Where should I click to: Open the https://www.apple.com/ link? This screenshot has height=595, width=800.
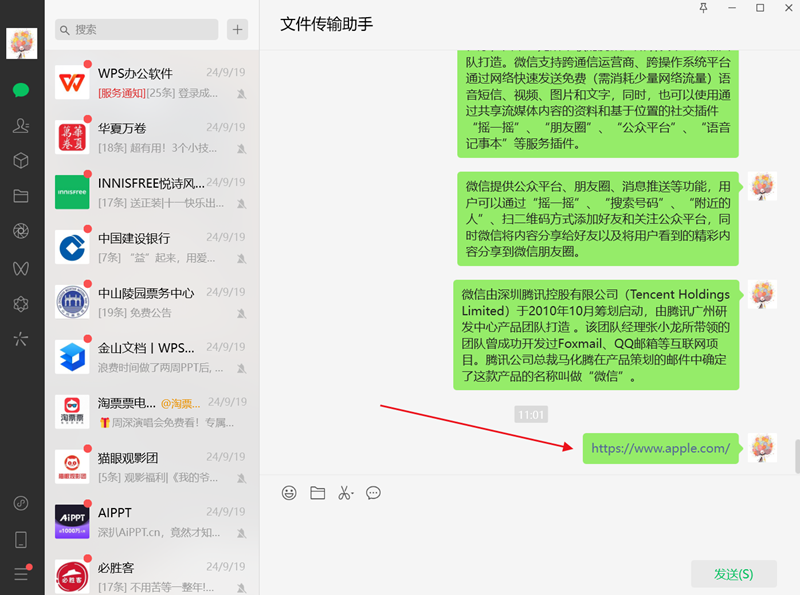point(660,449)
